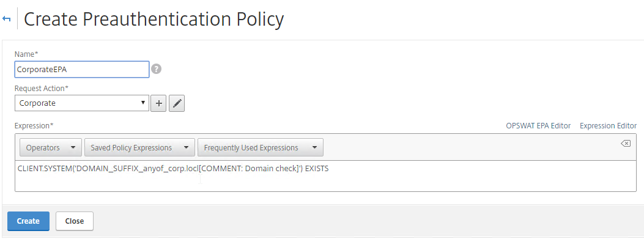Place the cursor in the CLIENT.SYSTEM expression text
The height and width of the screenshot is (239, 644).
click(x=173, y=168)
